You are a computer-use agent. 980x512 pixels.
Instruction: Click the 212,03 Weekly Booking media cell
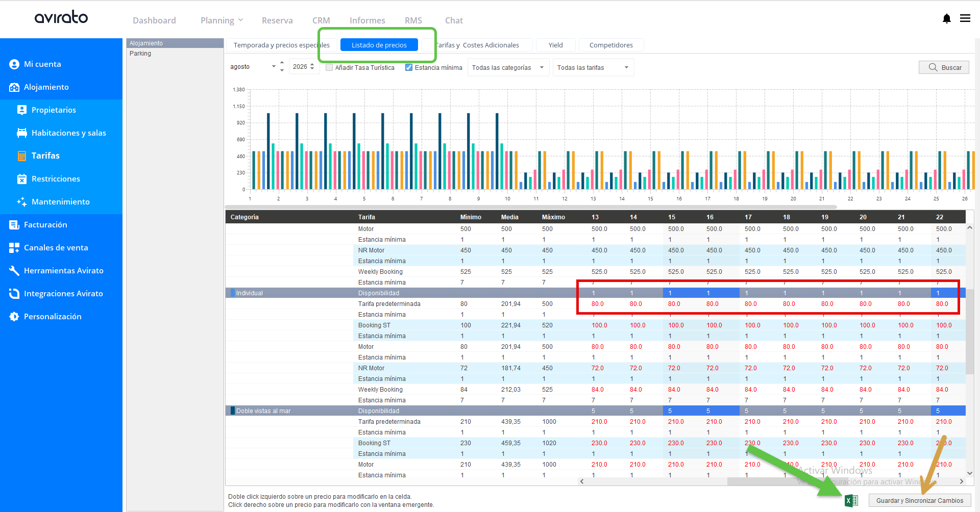[x=511, y=390]
